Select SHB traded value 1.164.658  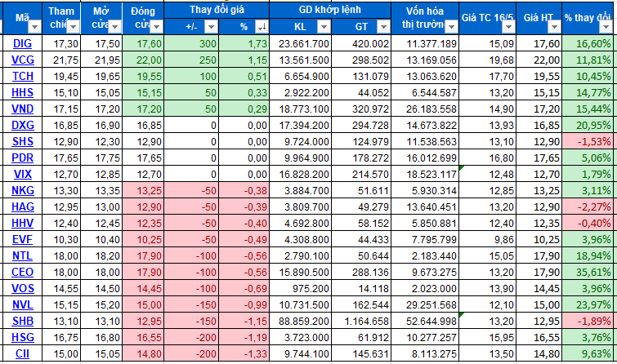click(361, 322)
